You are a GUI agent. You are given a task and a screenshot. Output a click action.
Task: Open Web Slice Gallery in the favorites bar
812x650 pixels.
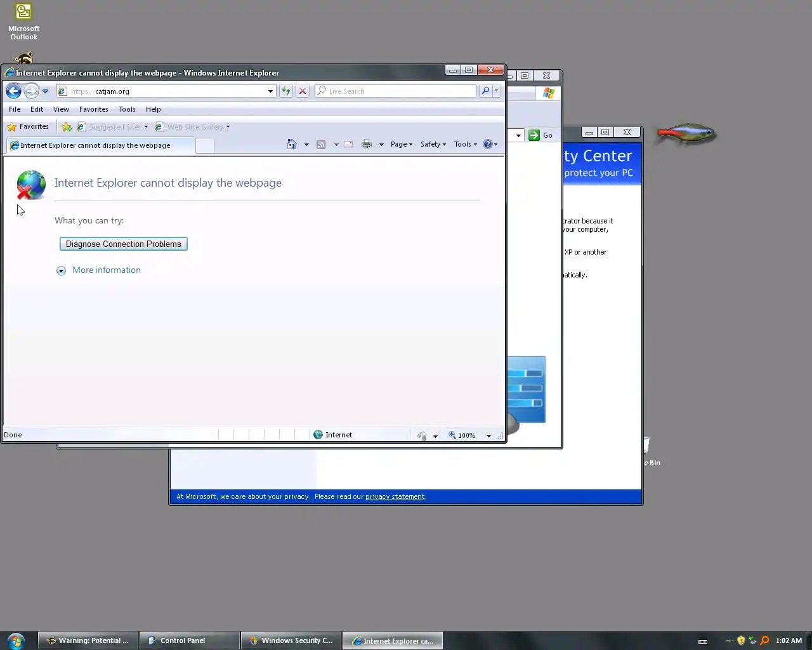click(x=193, y=127)
